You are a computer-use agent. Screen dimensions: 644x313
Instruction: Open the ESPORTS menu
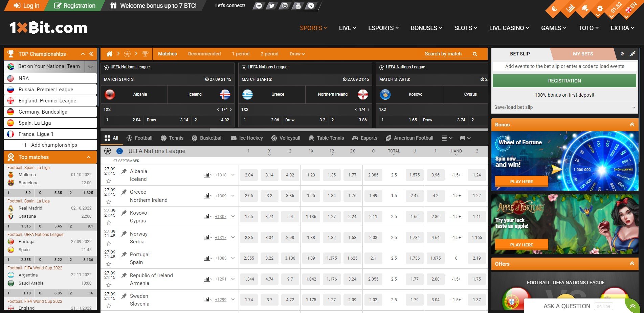tap(383, 28)
